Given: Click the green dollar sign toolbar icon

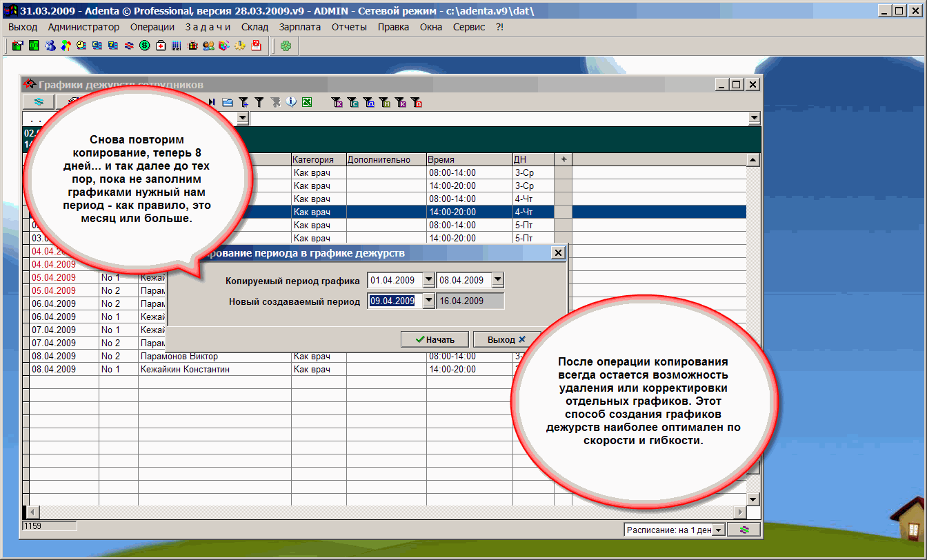Looking at the screenshot, I should click(145, 46).
